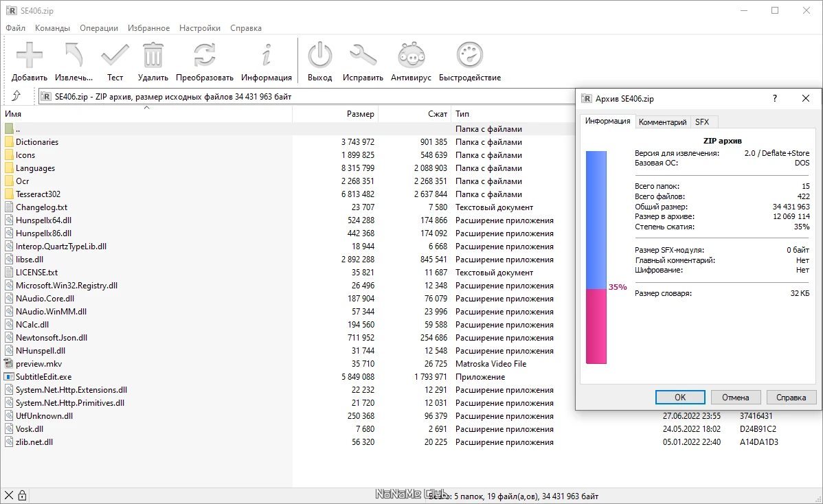Click the Исправить (Repair) wrench icon

point(363,56)
